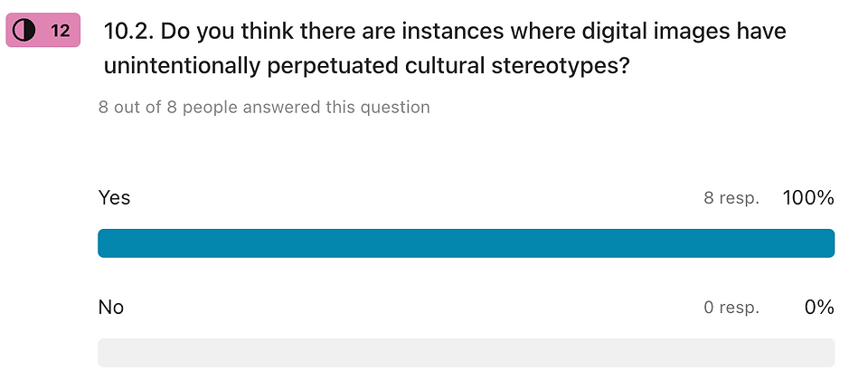Click the word 'unintentionally' in the question
This screenshot has height=390, width=868.
182,66
